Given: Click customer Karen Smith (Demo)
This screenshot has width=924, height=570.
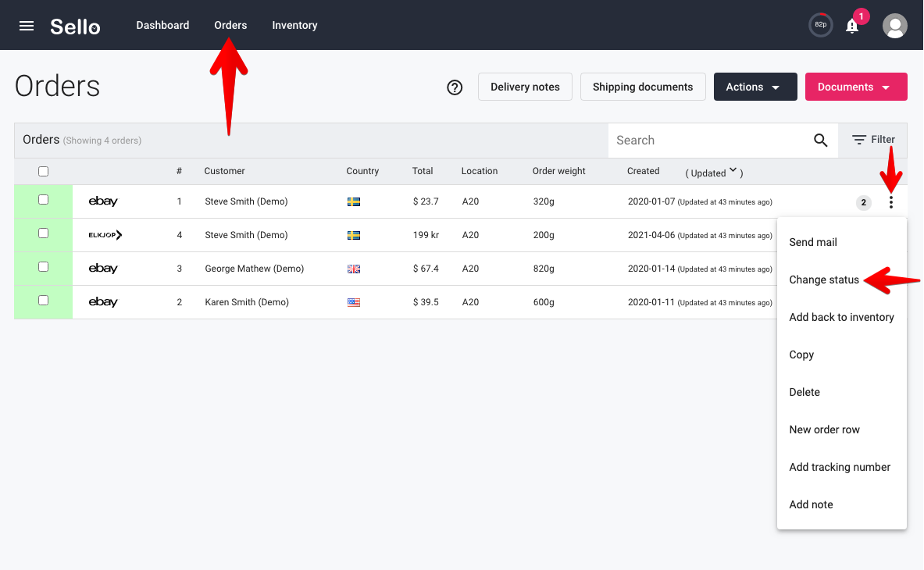Looking at the screenshot, I should (x=247, y=302).
